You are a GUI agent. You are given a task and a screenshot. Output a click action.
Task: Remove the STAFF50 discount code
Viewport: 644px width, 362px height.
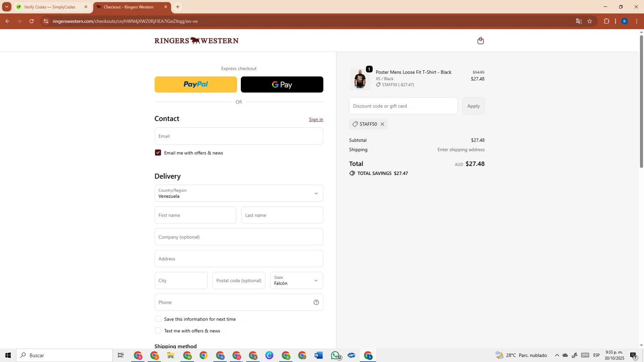tap(382, 124)
